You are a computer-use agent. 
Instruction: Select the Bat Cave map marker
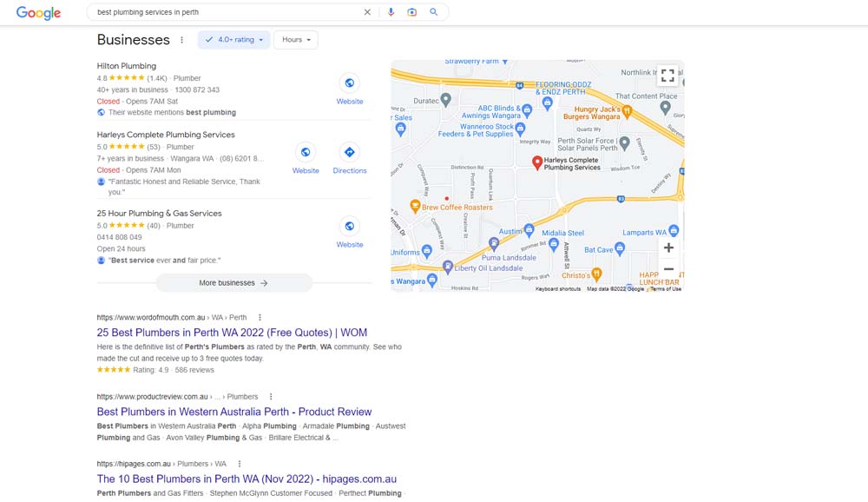click(620, 248)
